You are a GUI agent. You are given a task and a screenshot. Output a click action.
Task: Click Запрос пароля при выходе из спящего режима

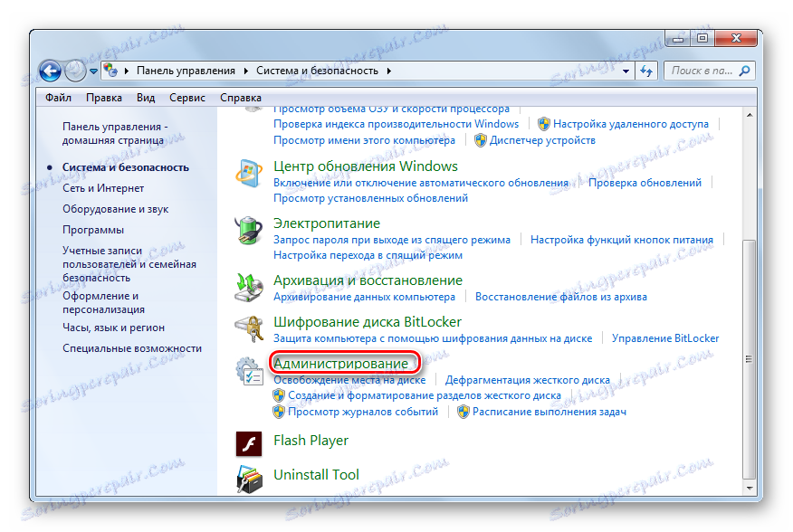click(391, 240)
